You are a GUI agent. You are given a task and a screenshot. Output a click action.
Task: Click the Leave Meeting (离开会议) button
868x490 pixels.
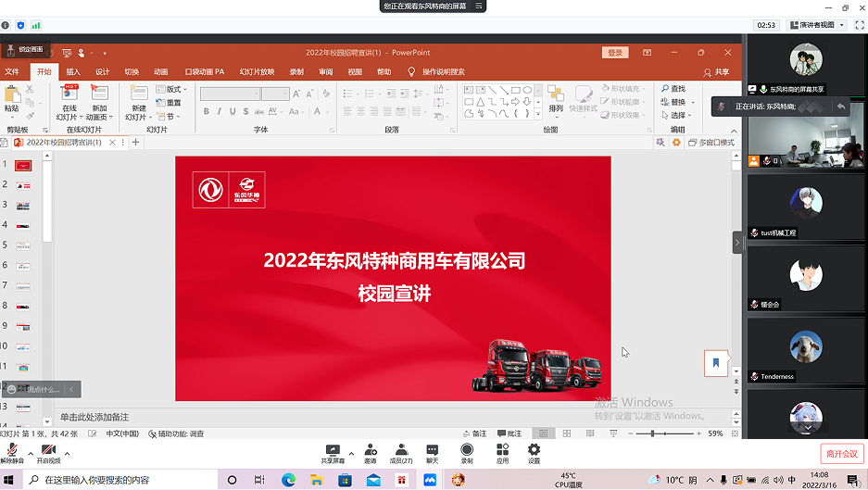point(841,454)
